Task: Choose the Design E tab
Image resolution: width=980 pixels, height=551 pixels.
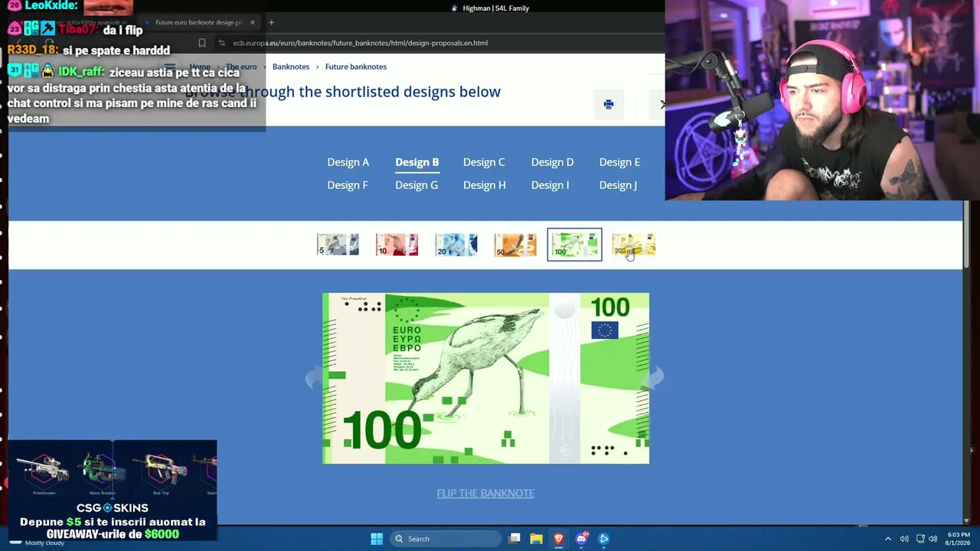Action: [619, 162]
